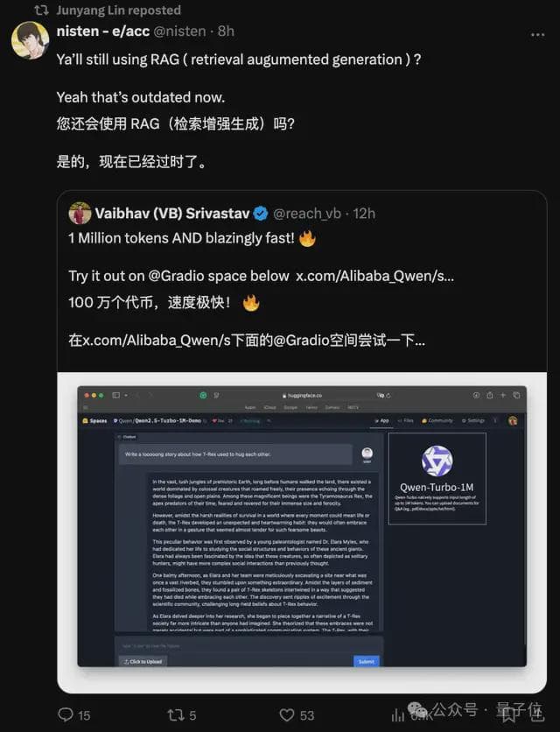The width and height of the screenshot is (560, 732).
Task: Click the blue Submit button in screenshot
Action: coord(367,661)
